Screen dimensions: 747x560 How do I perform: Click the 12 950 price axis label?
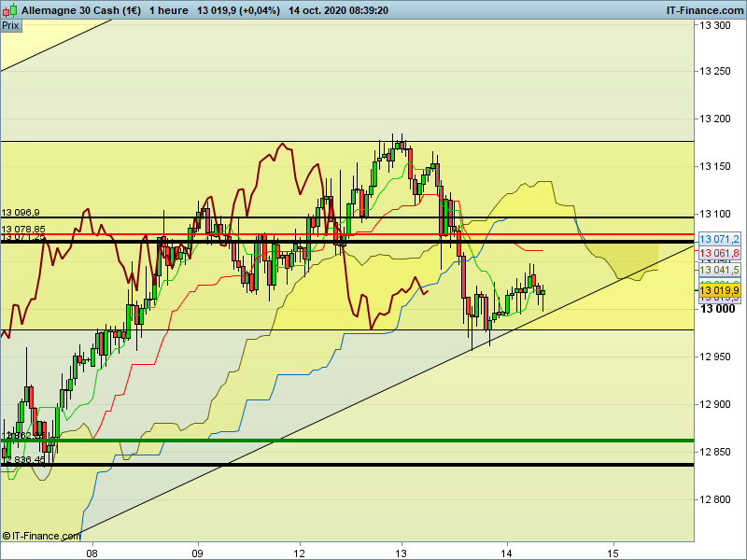714,357
